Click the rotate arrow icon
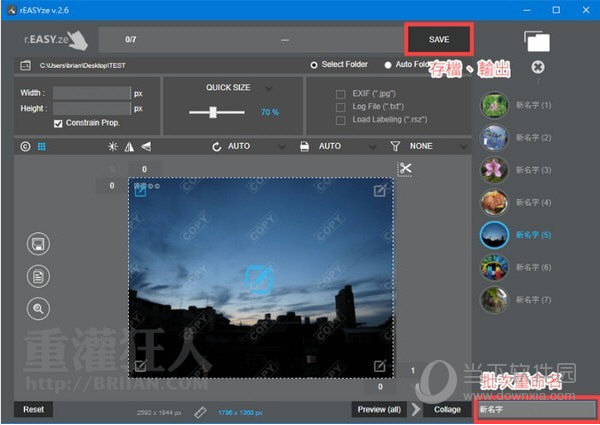600x425 pixels. coord(217,147)
